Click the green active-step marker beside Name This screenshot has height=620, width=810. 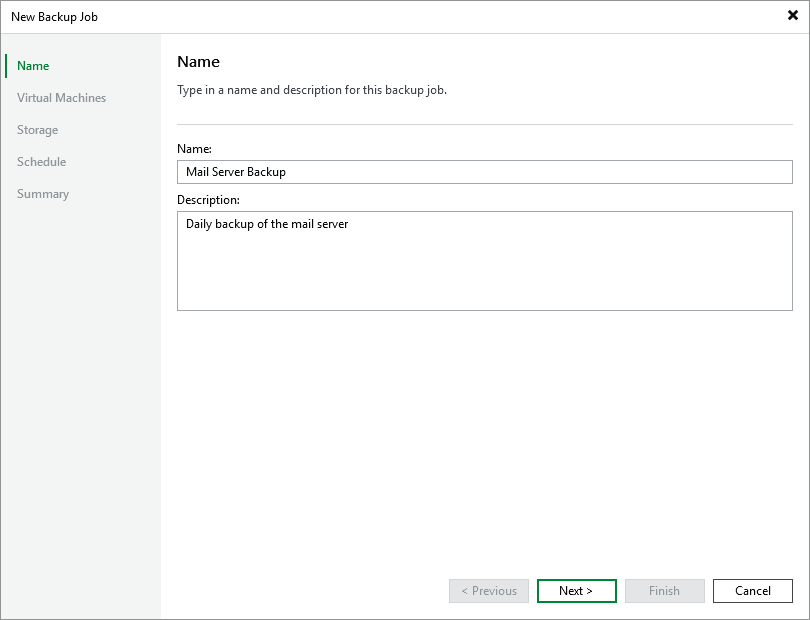pos(6,66)
